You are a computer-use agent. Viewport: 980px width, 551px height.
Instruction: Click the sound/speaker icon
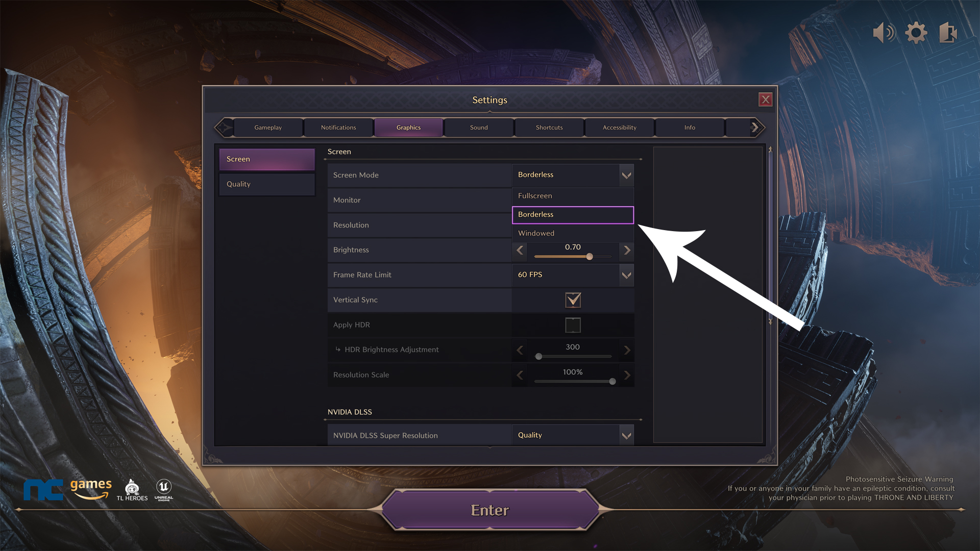(x=883, y=32)
